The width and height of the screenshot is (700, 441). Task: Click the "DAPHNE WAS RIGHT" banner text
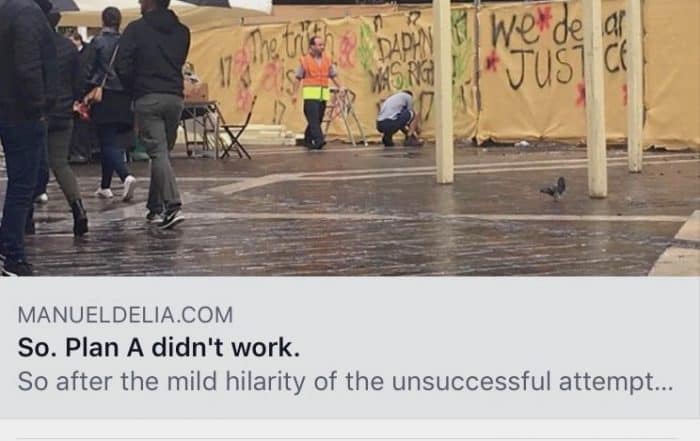[403, 60]
